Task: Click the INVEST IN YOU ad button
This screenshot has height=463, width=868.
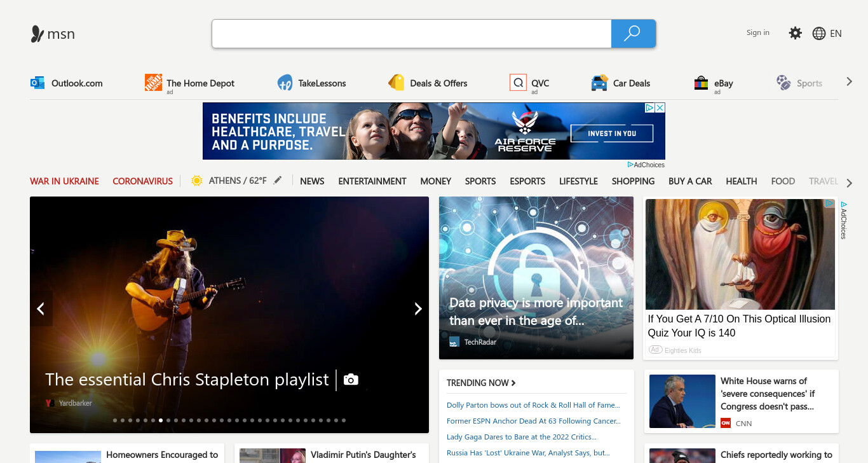Action: (612, 134)
